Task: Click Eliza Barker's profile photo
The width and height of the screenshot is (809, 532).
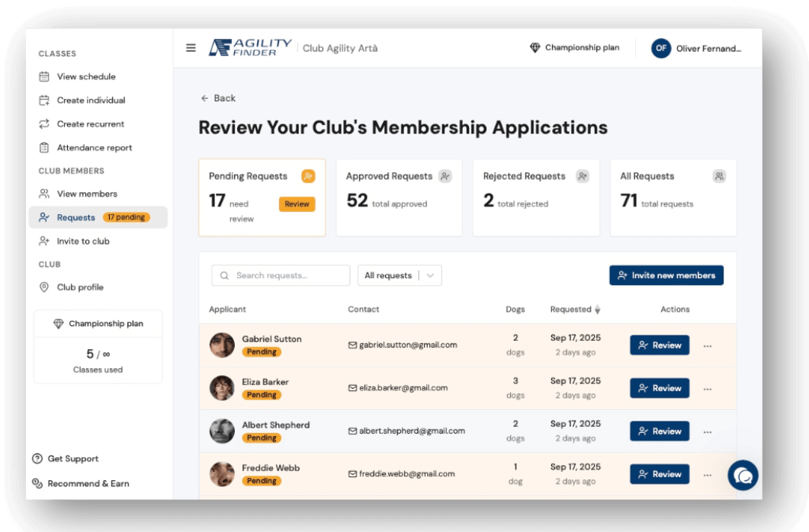Action: (x=222, y=388)
